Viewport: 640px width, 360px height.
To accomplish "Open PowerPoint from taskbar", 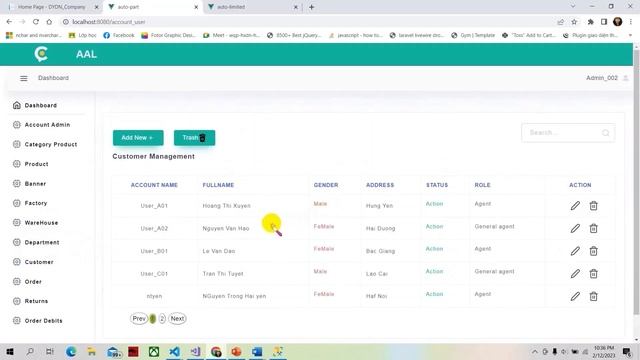I will (236, 351).
